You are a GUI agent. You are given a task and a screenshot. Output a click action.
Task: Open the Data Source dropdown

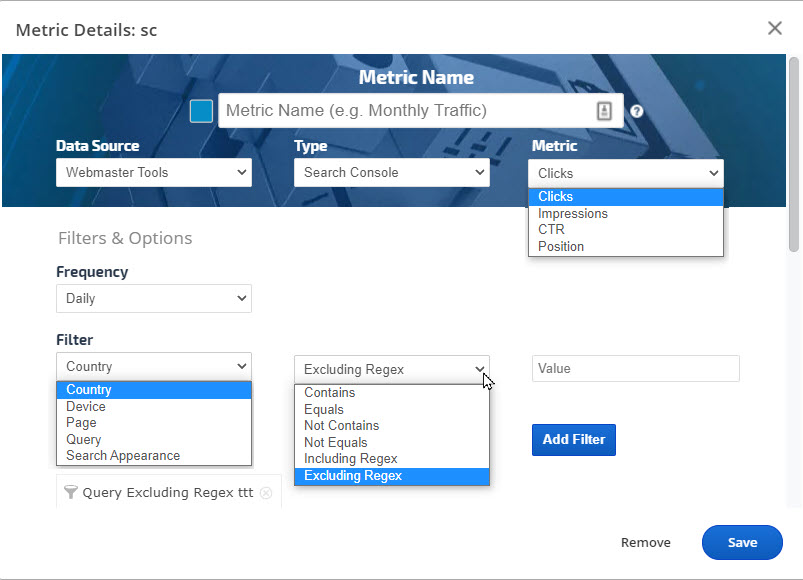tap(154, 172)
